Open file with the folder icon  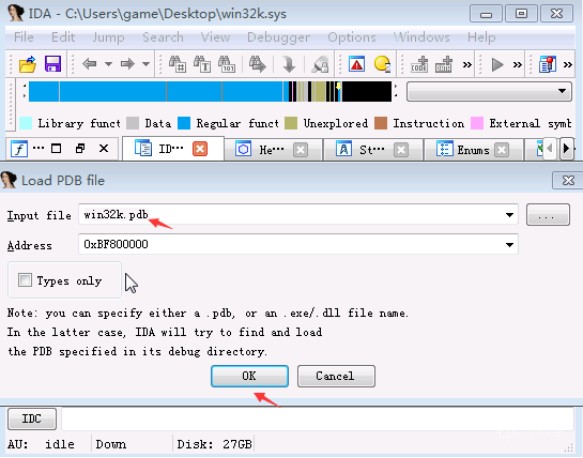pos(28,64)
